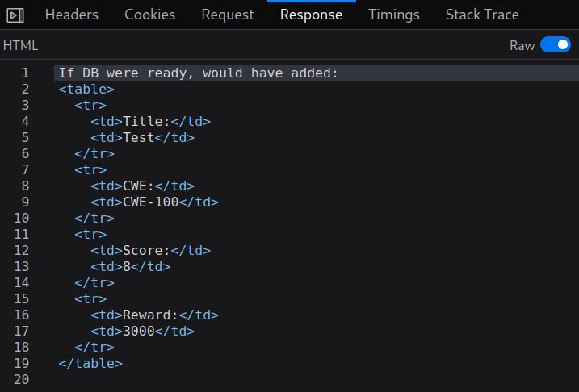Image resolution: width=579 pixels, height=392 pixels.
Task: Click the Score: cell line
Action: coord(151,250)
